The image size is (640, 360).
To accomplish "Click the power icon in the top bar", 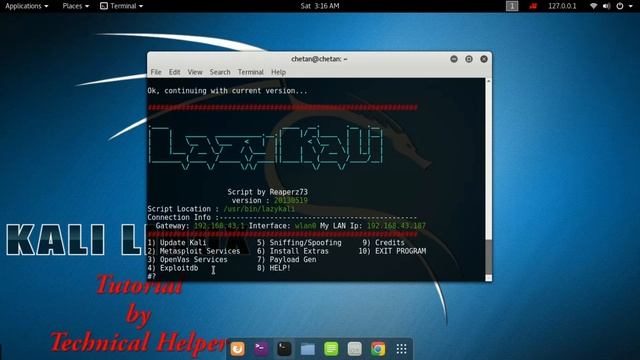I will click(x=620, y=6).
